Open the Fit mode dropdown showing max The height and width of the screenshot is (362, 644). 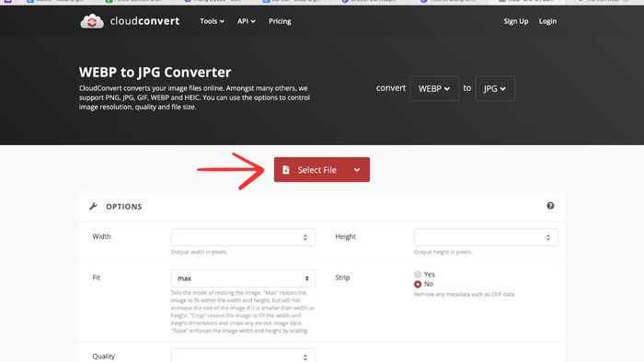pyautogui.click(x=243, y=278)
